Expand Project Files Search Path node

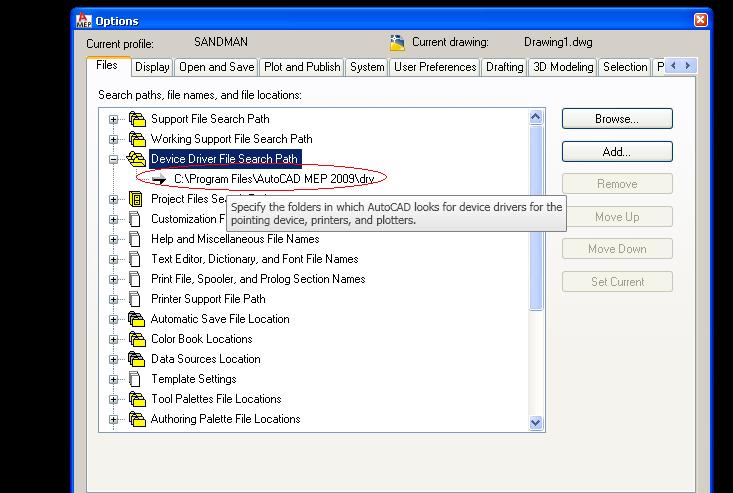pyautogui.click(x=113, y=200)
